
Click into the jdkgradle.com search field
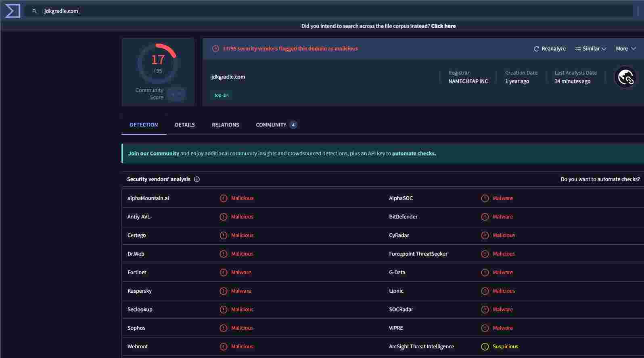coord(323,11)
